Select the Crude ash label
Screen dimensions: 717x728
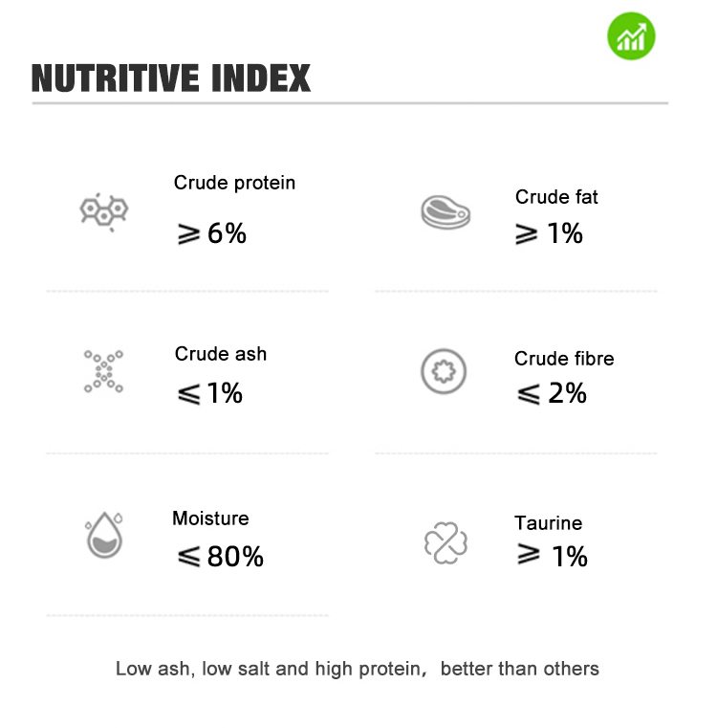tap(221, 354)
